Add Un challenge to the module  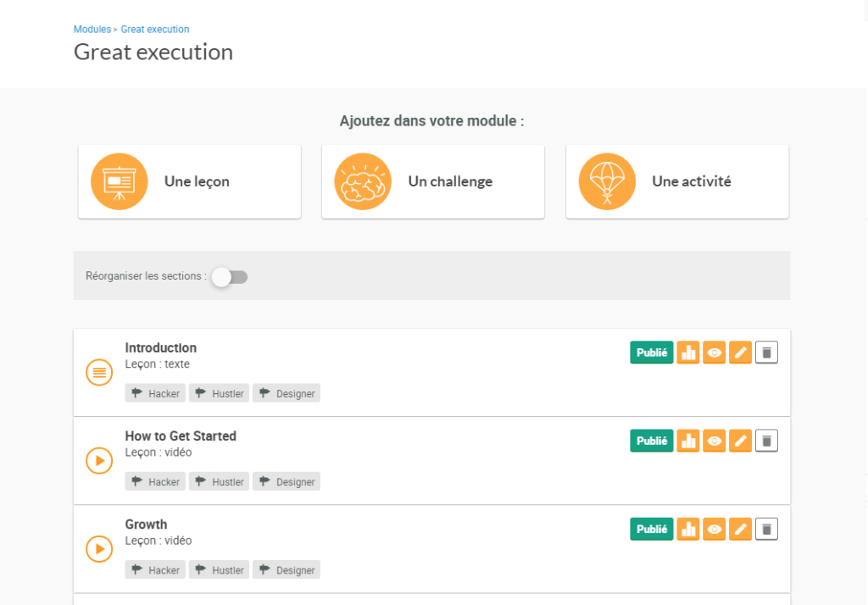click(432, 181)
